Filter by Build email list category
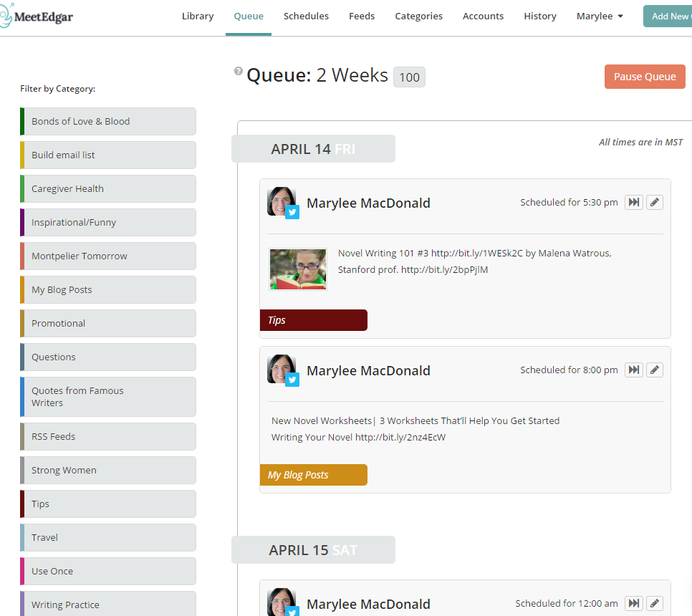 point(108,155)
